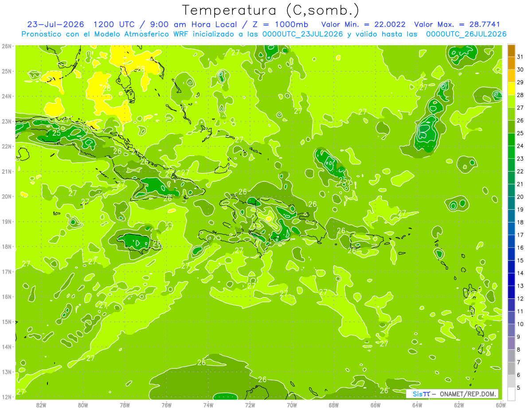The height and width of the screenshot is (411, 532).
Task: Click the '20' label on color scale
Action: 520,197
